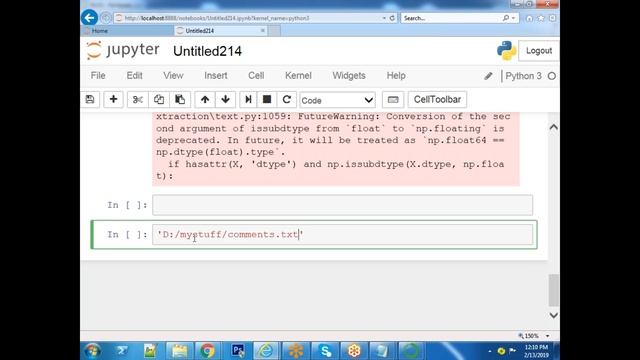Open file explorer folder on taskbar

[179, 351]
